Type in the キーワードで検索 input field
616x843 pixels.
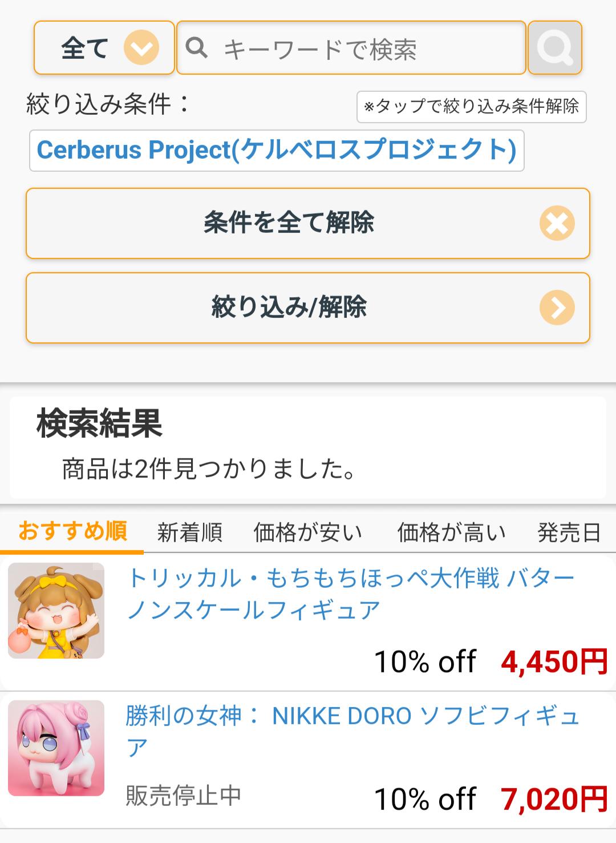coord(365,49)
